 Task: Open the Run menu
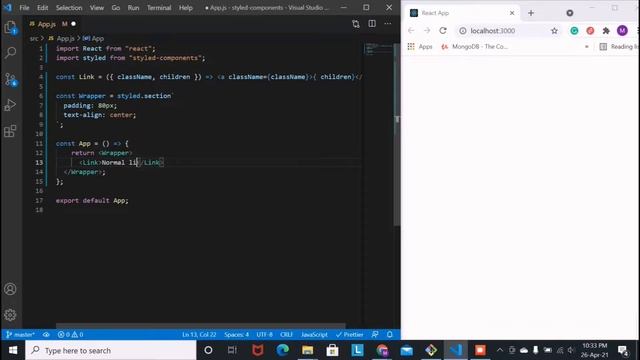coord(133,8)
